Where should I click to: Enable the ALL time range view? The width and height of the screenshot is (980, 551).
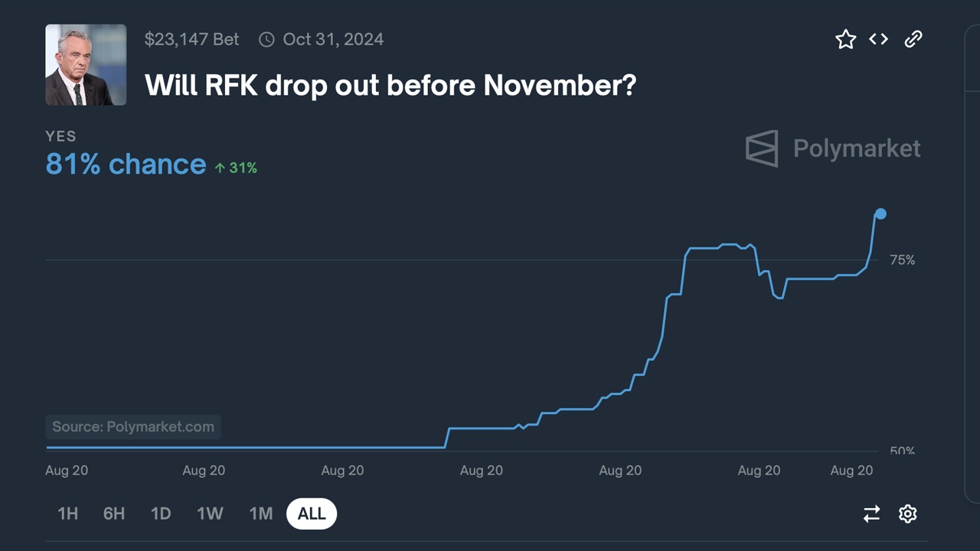tap(311, 514)
